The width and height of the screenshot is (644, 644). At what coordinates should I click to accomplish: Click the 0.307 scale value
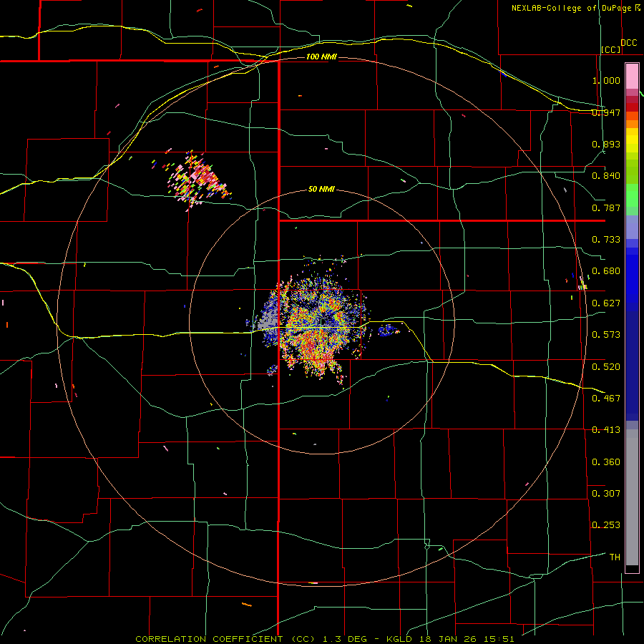[606, 493]
